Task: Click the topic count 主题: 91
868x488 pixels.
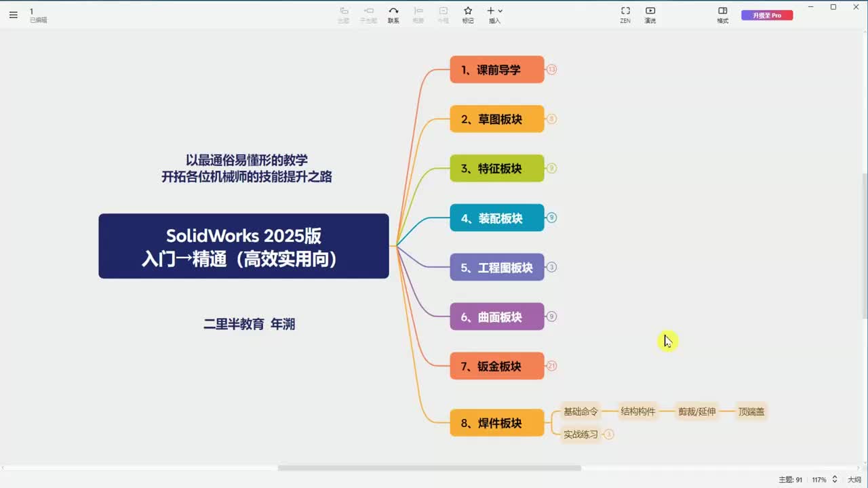Action: (791, 479)
